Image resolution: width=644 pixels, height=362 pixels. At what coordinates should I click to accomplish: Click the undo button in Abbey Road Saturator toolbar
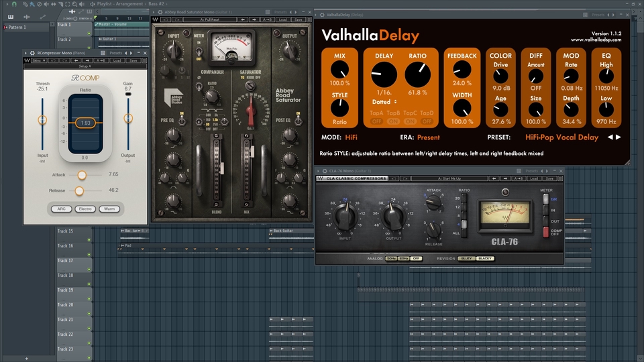(166, 19)
